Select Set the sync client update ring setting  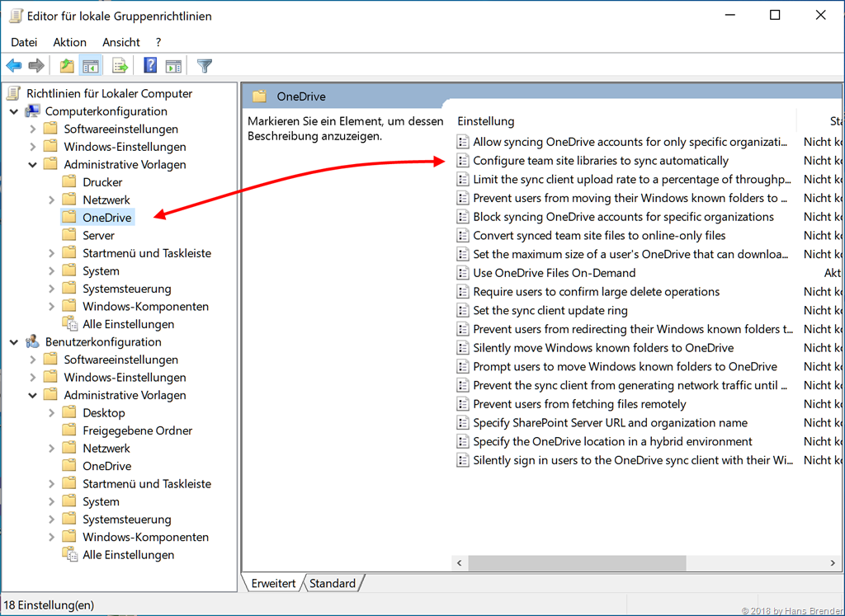click(550, 311)
